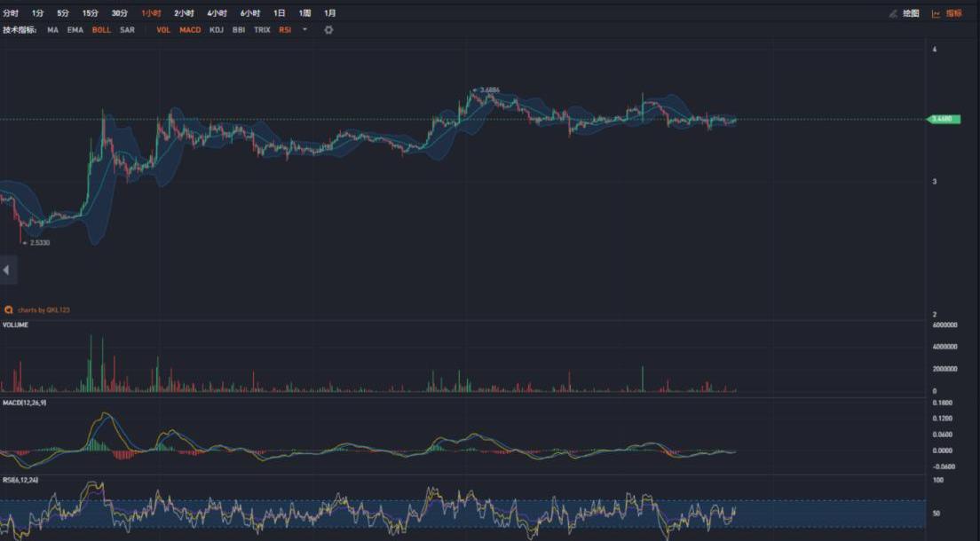Click the green current price label 3.4680
Screen dimensions: 980x541
click(x=943, y=119)
